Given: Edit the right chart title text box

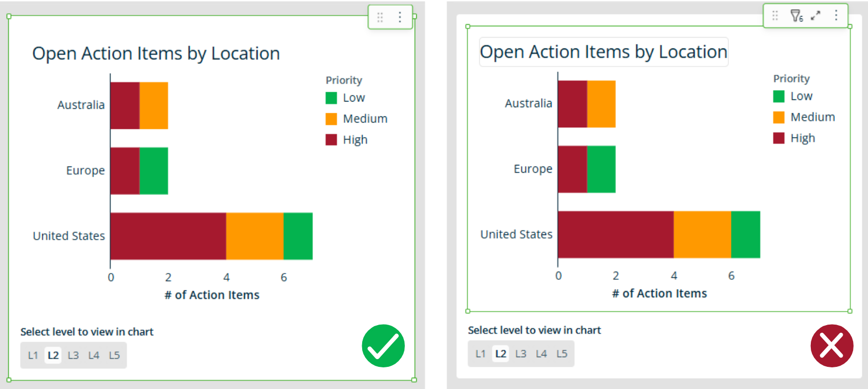Looking at the screenshot, I should click(604, 52).
